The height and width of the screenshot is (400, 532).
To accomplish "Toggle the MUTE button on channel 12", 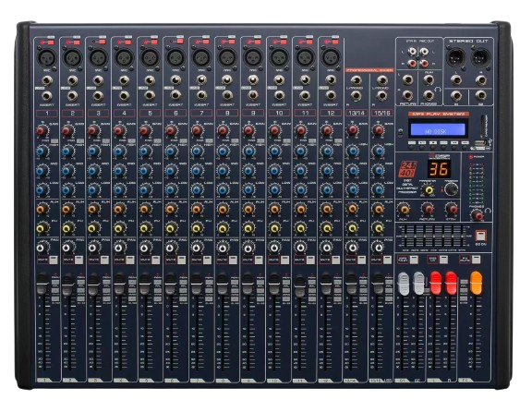I will 335,261.
